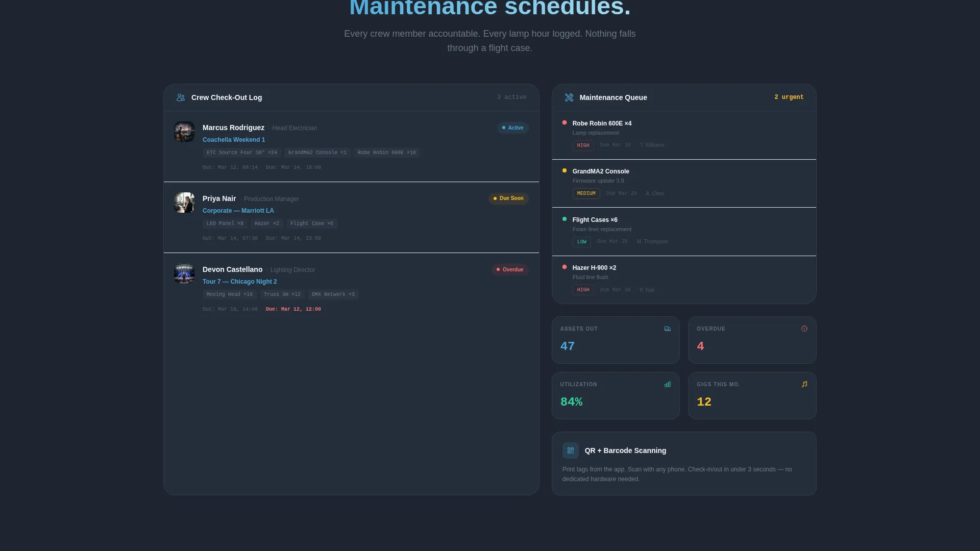Click the Utilization value 84%

(x=572, y=402)
